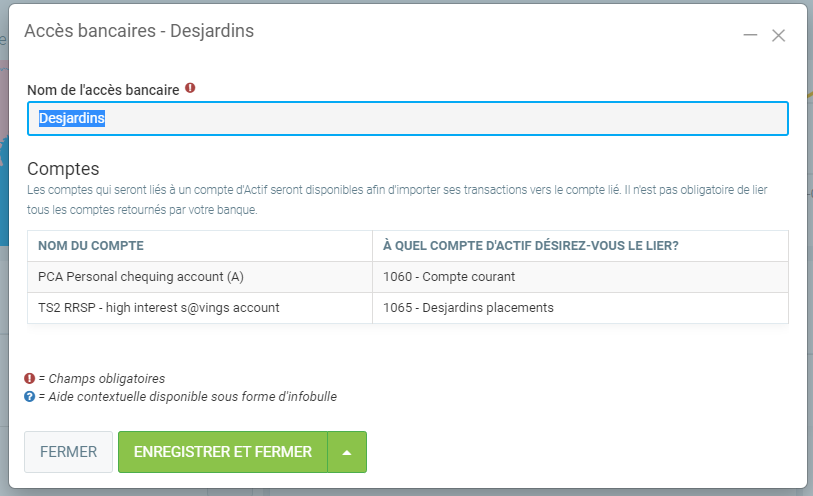The height and width of the screenshot is (496, 813).
Task: Click the red Champs obligatoires legend icon
Action: click(x=29, y=378)
